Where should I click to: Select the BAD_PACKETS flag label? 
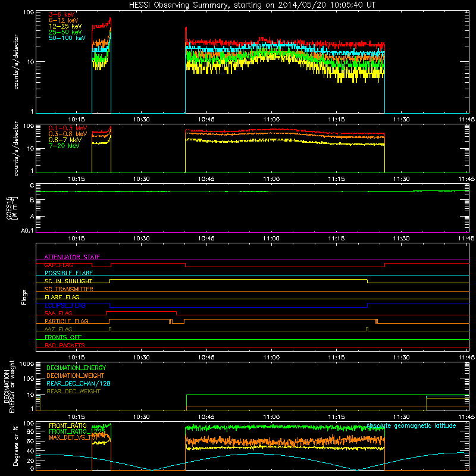[x=65, y=345]
